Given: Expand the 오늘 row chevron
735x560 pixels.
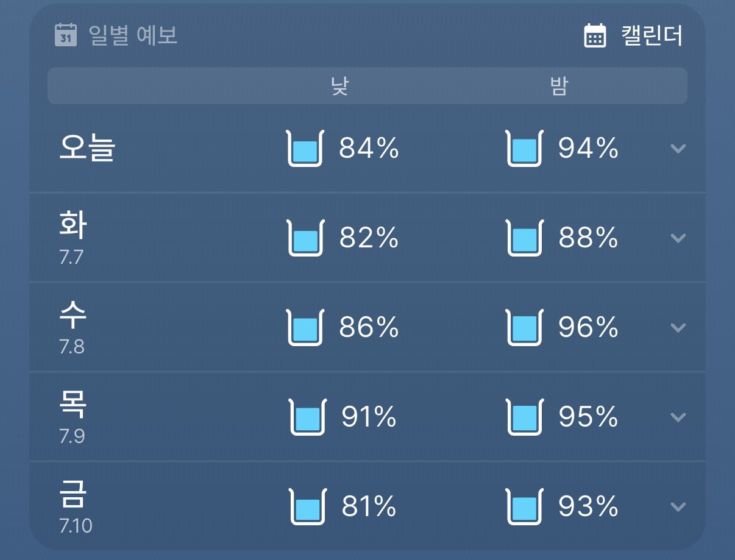Looking at the screenshot, I should coord(678,149).
